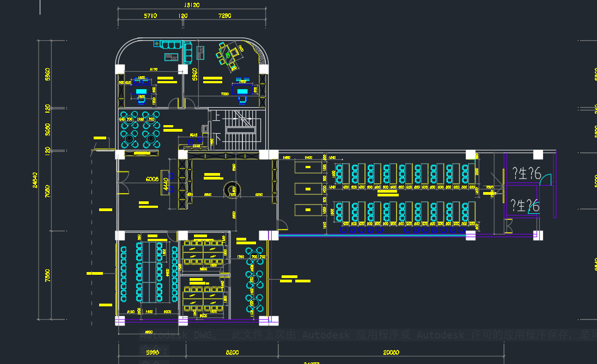This screenshot has width=597, height=364.
Task: Click the 3600 vertical dimension label
Action: coord(47,129)
